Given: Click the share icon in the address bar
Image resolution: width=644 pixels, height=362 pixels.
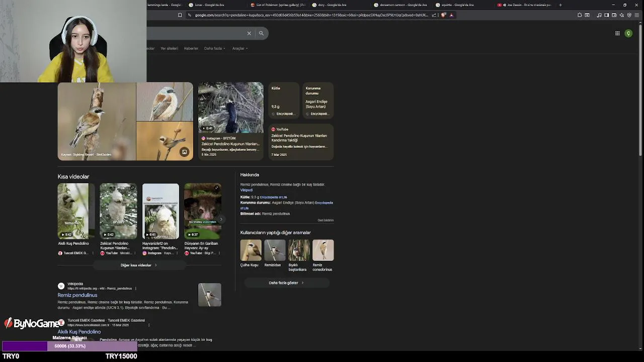Looking at the screenshot, I should point(434,15).
